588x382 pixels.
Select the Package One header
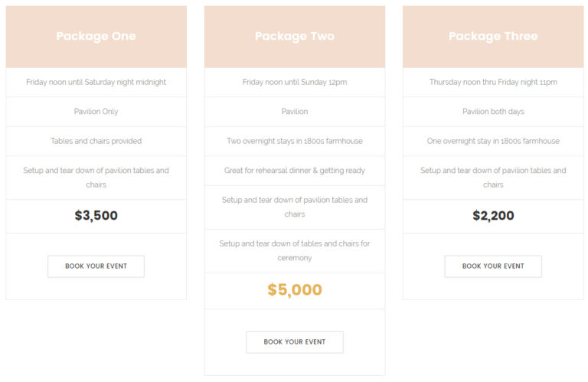coord(96,37)
